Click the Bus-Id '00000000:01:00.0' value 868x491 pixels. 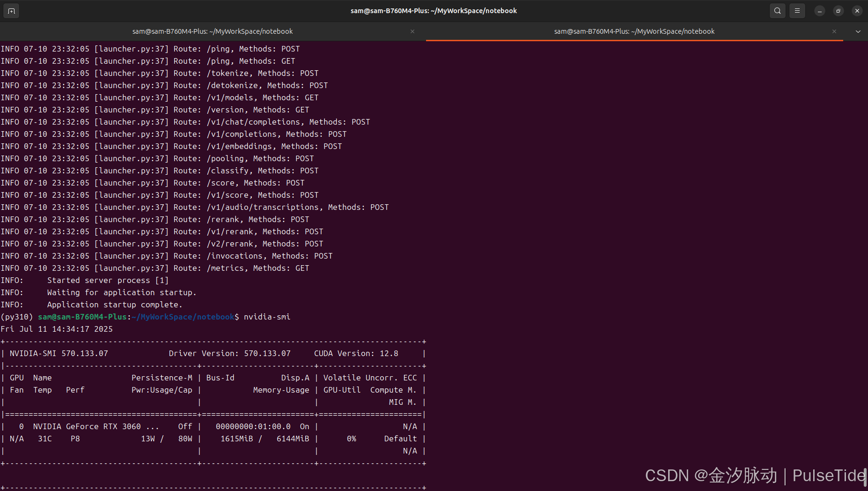pos(253,426)
